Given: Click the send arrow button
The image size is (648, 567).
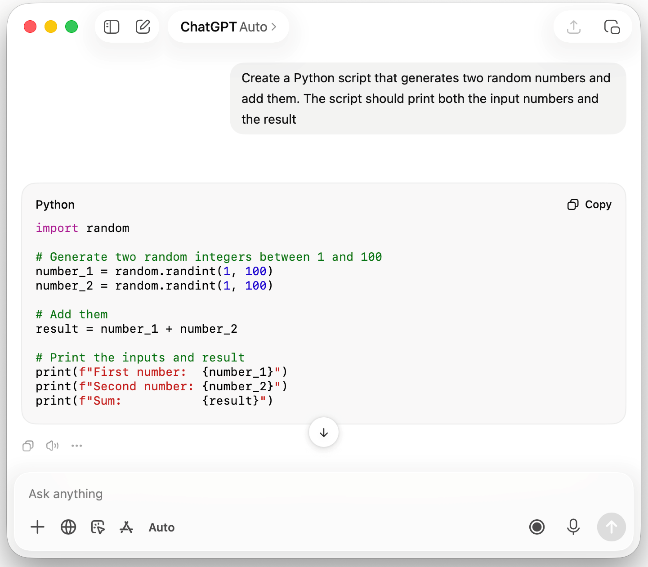Looking at the screenshot, I should pyautogui.click(x=611, y=527).
